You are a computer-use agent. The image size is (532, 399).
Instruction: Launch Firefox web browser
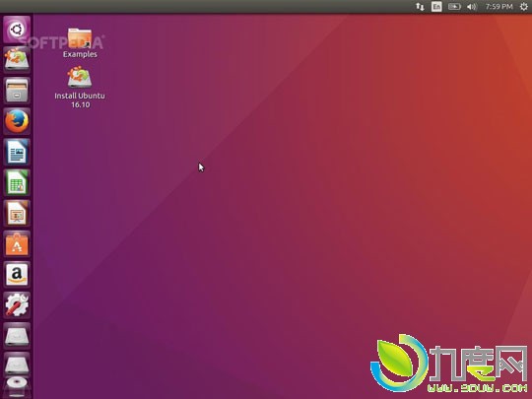click(17, 121)
